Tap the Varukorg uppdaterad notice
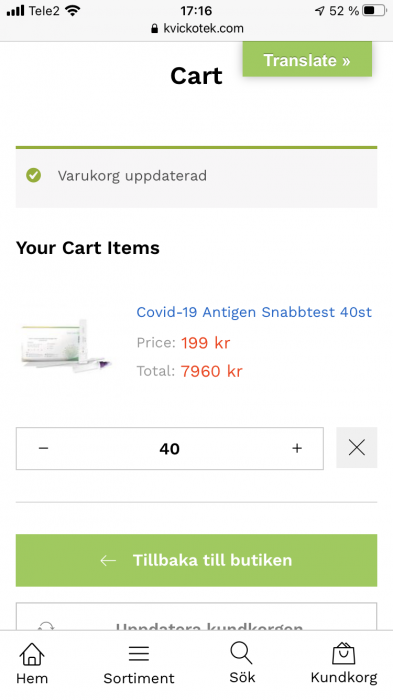Image resolution: width=393 pixels, height=700 pixels. coord(196,176)
